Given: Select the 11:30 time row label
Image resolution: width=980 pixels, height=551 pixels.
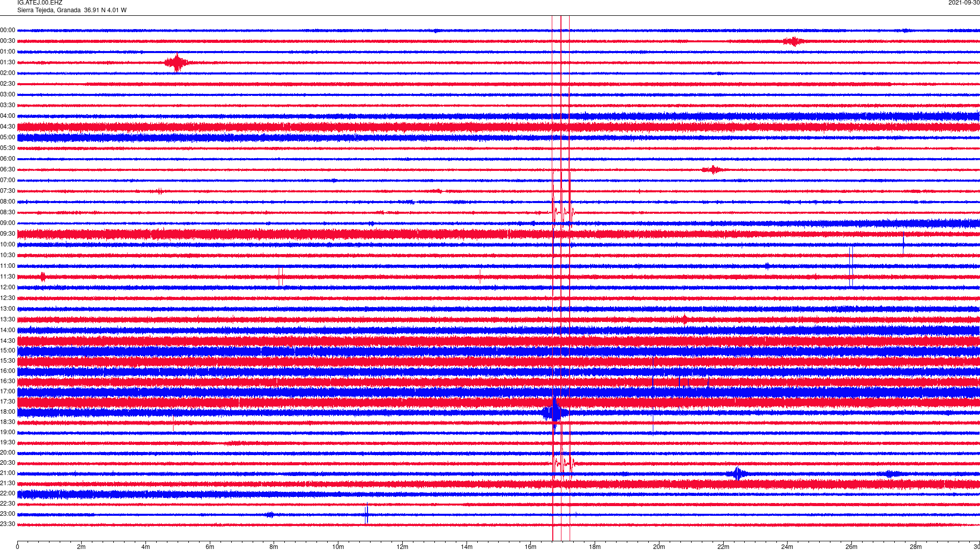Looking at the screenshot, I should tap(8, 277).
